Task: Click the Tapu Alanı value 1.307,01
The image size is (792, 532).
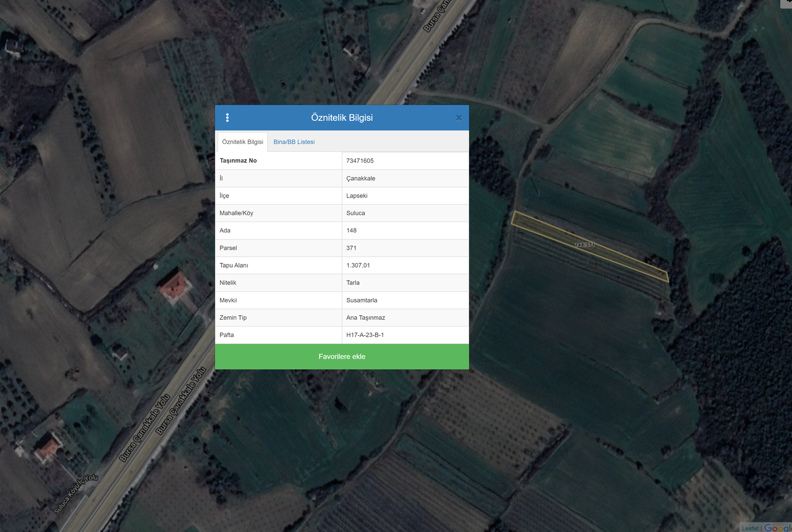Action: (x=358, y=265)
